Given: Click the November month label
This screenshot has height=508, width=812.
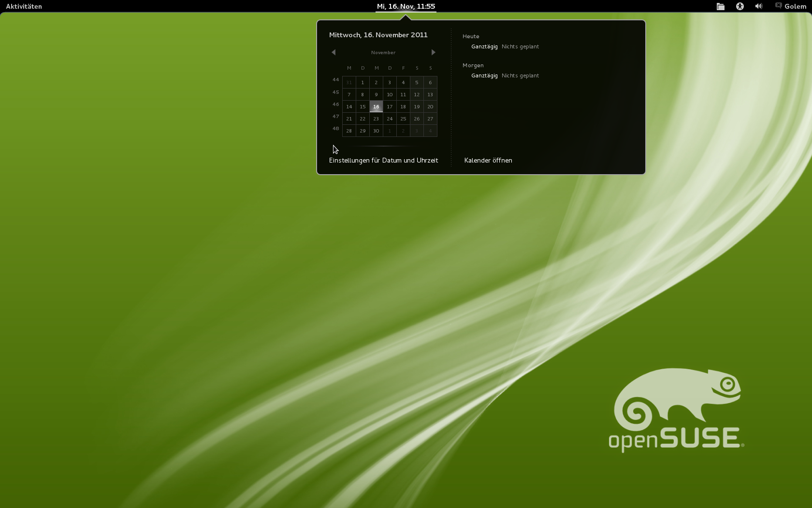Looking at the screenshot, I should pos(383,52).
